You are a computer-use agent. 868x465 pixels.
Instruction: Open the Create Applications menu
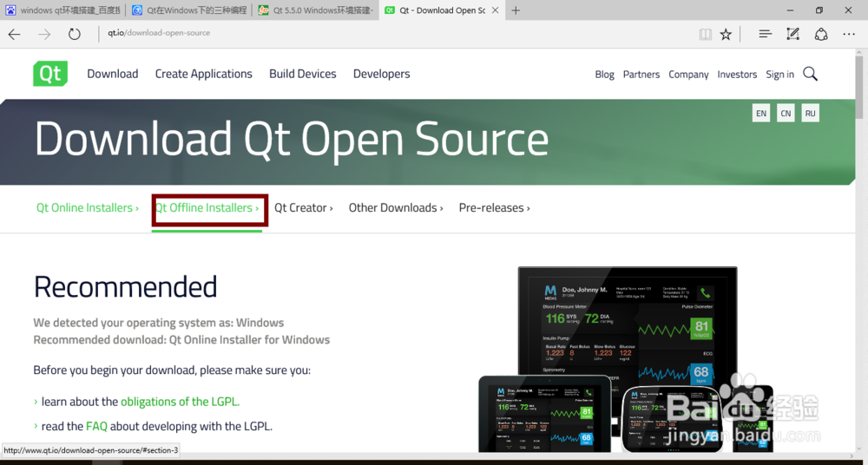204,75
